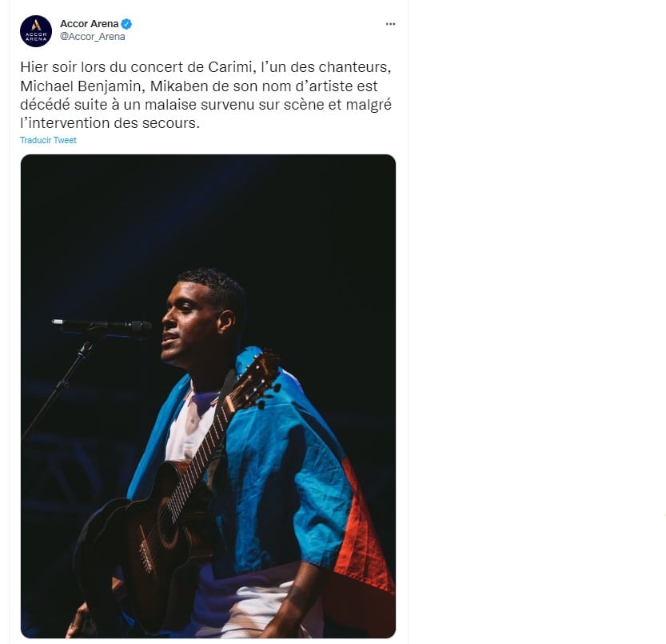Click the red flag section in photo
666x644 pixels.
point(363,536)
